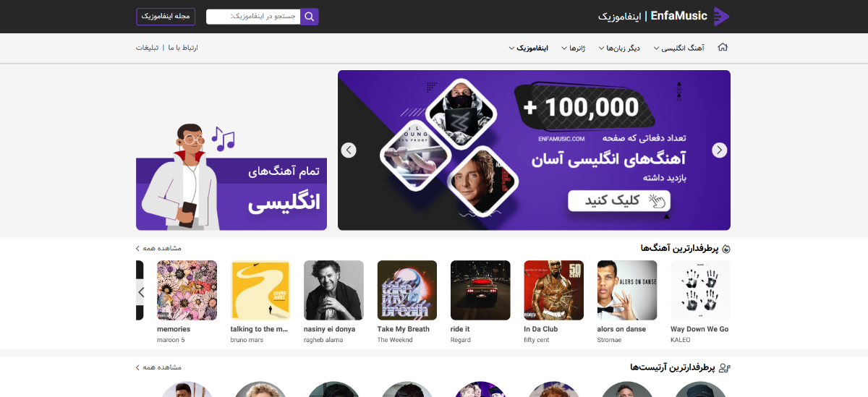Open the talking to the moon cover
The image size is (868, 397).
click(x=260, y=290)
